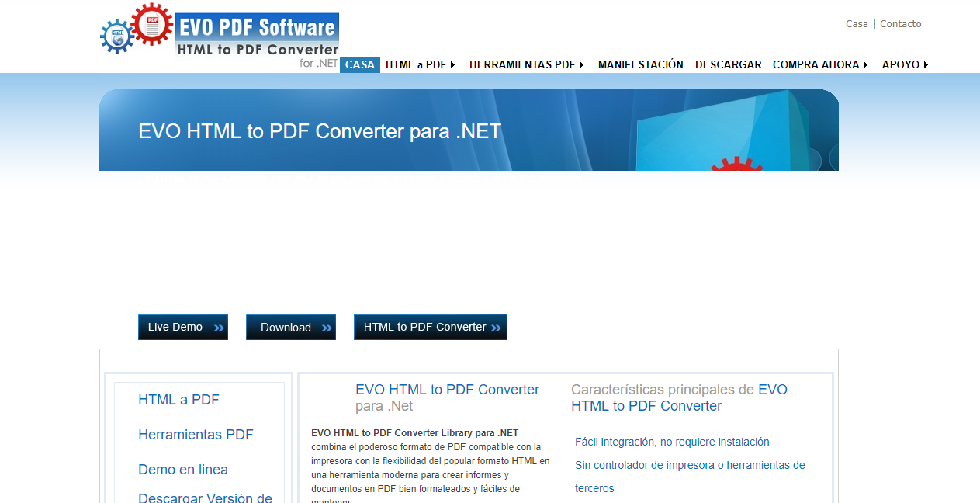Viewport: 980px width, 503px height.
Task: Open the Casa link at top right
Action: coord(857,24)
